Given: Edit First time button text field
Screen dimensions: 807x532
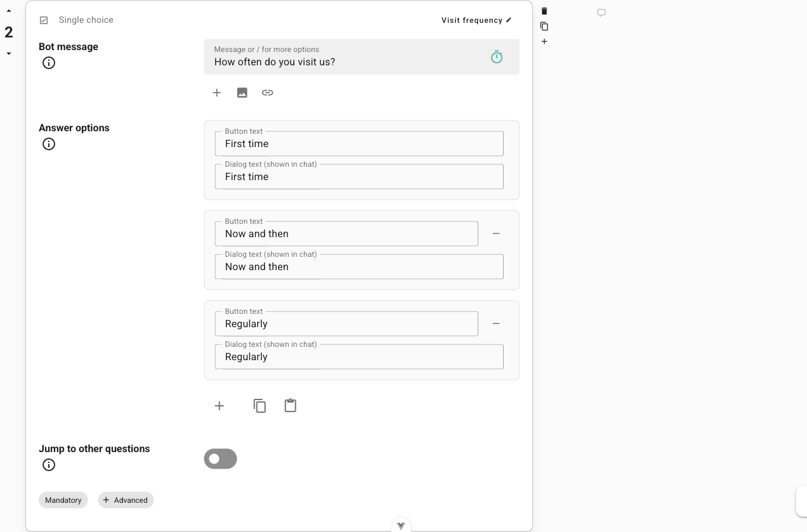Looking at the screenshot, I should pos(359,143).
